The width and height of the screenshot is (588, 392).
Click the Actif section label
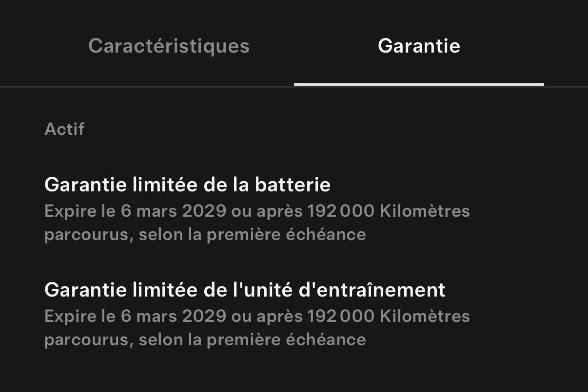[64, 129]
